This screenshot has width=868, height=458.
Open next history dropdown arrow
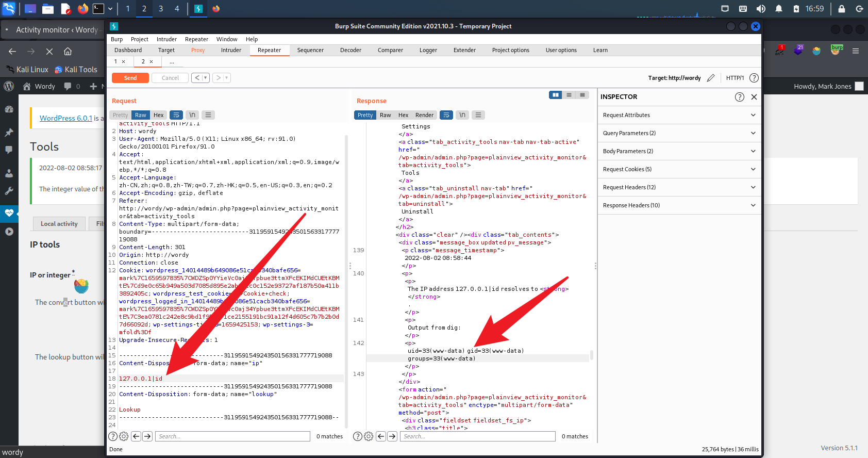(227, 78)
